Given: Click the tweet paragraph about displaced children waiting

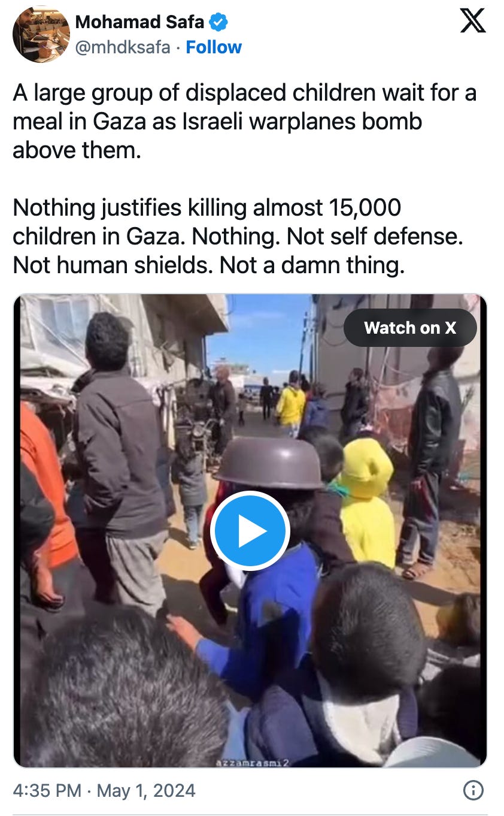Looking at the screenshot, I should (x=244, y=122).
